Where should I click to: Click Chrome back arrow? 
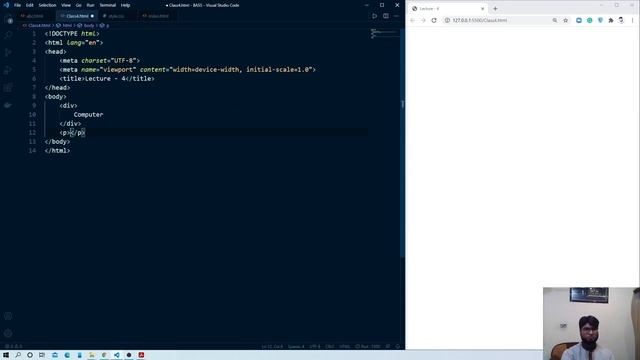(413, 20)
